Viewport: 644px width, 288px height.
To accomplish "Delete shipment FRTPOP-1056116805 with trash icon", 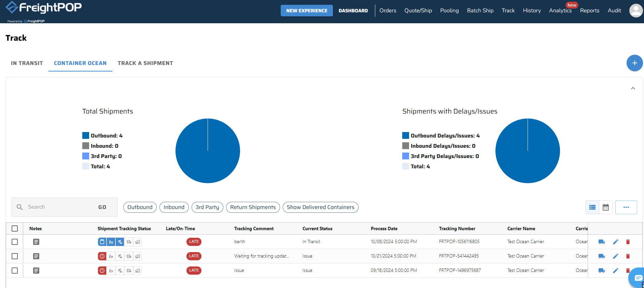I will coord(628,242).
